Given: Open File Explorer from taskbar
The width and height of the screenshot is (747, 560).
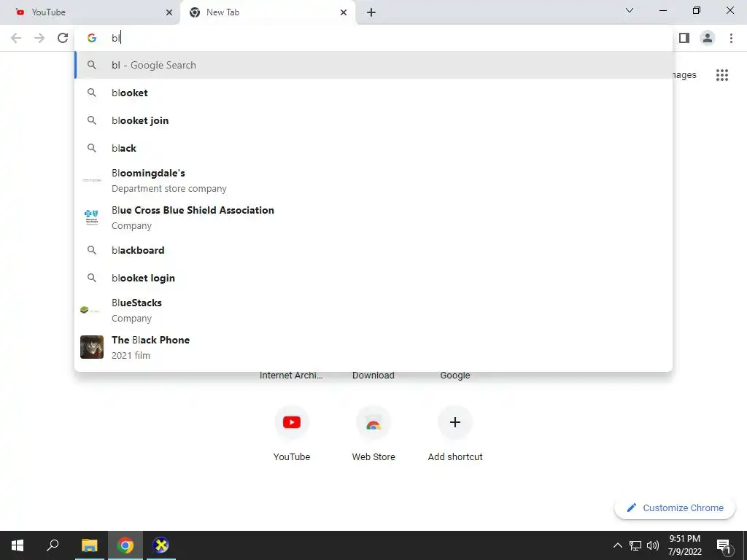Looking at the screenshot, I should click(89, 545).
